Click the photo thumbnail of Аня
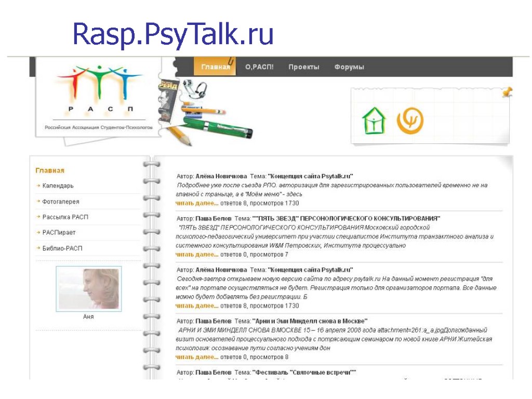 pyautogui.click(x=88, y=288)
